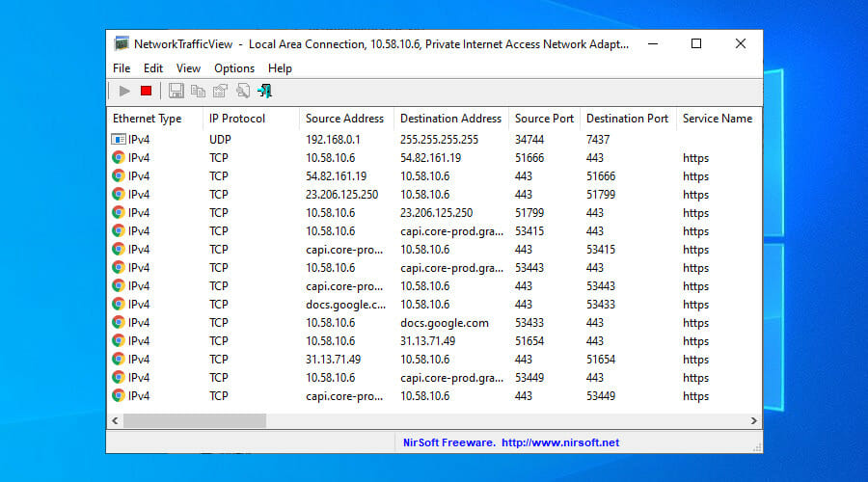Click the 31.13.71.49 destination address cell
868x482 pixels.
(x=428, y=341)
